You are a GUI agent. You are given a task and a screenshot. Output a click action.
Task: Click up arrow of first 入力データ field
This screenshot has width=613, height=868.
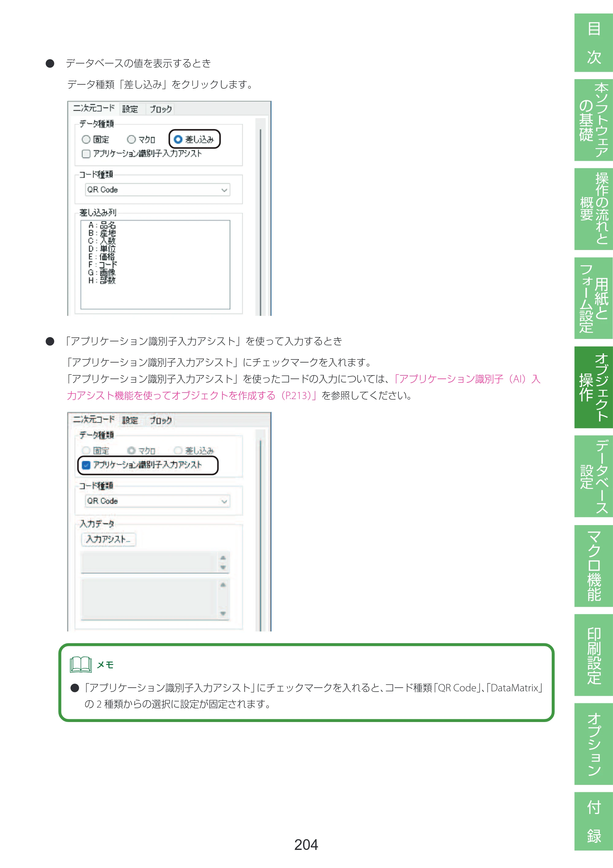(223, 558)
